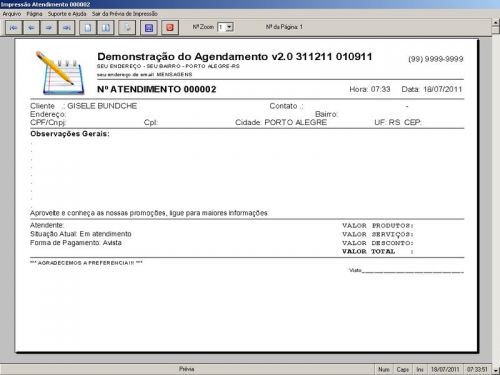The width and height of the screenshot is (500, 375).
Task: Click the notepad and pencil logo image
Action: coord(60,73)
